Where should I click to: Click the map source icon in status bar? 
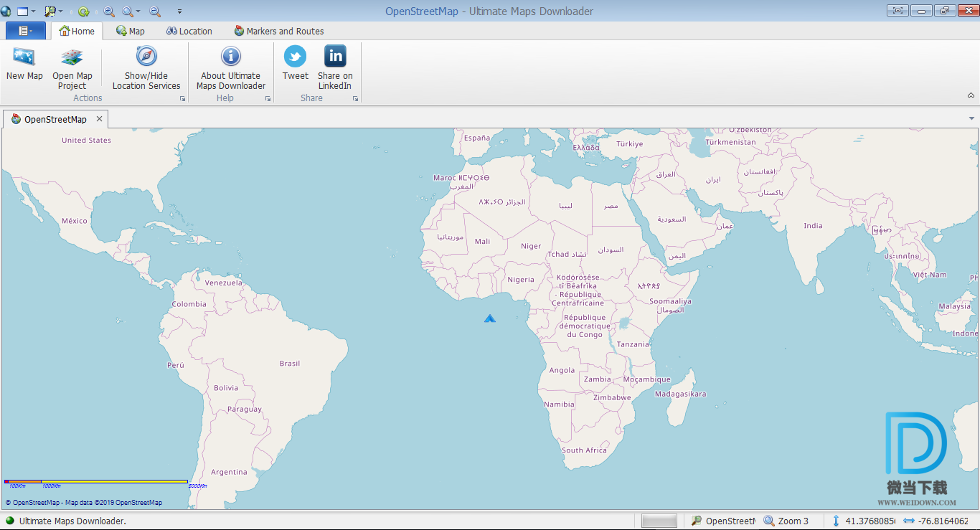click(697, 521)
